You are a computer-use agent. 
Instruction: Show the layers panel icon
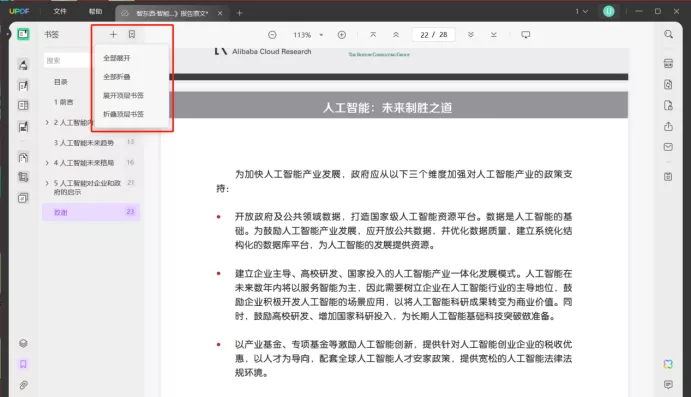[23, 343]
